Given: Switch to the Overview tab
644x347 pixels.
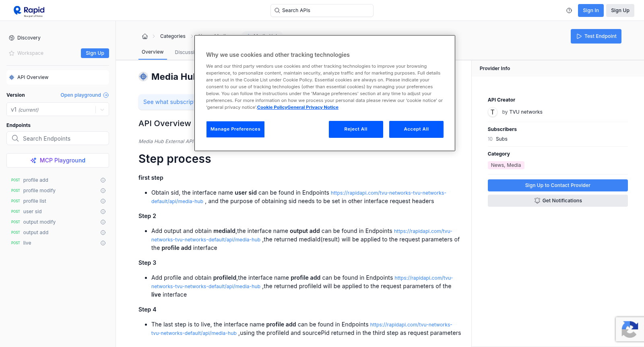Looking at the screenshot, I should (x=153, y=52).
